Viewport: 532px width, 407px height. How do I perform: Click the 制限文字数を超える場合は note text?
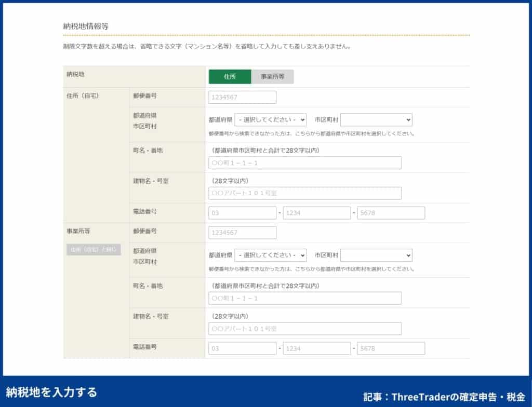pos(207,47)
